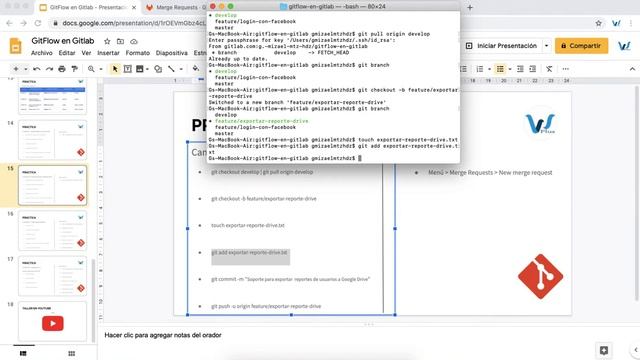This screenshot has height=360, width=640.
Task: Switch to the Merge Requests browser tab
Action: click(x=176, y=7)
